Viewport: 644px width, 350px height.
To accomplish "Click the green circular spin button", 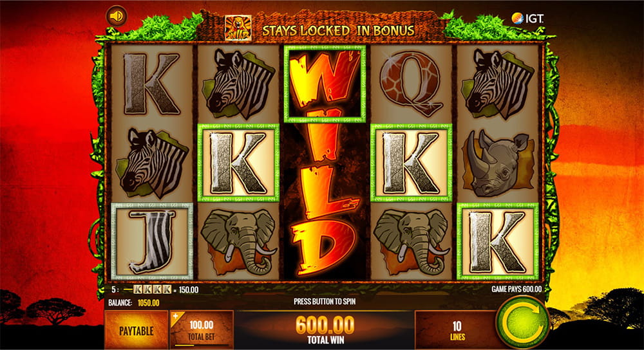I will pos(522,322).
